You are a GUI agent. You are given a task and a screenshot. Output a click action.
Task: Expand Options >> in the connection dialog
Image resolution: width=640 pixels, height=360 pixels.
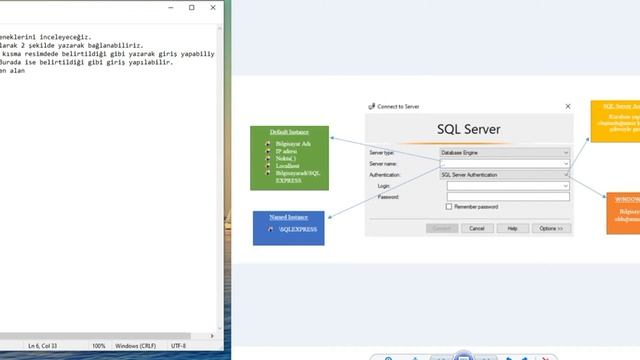tap(551, 229)
